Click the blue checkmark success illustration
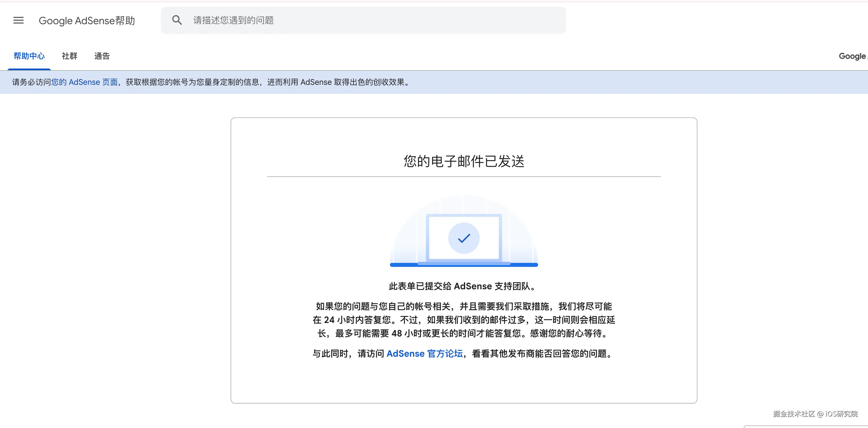Image resolution: width=868 pixels, height=428 pixels. pyautogui.click(x=464, y=237)
